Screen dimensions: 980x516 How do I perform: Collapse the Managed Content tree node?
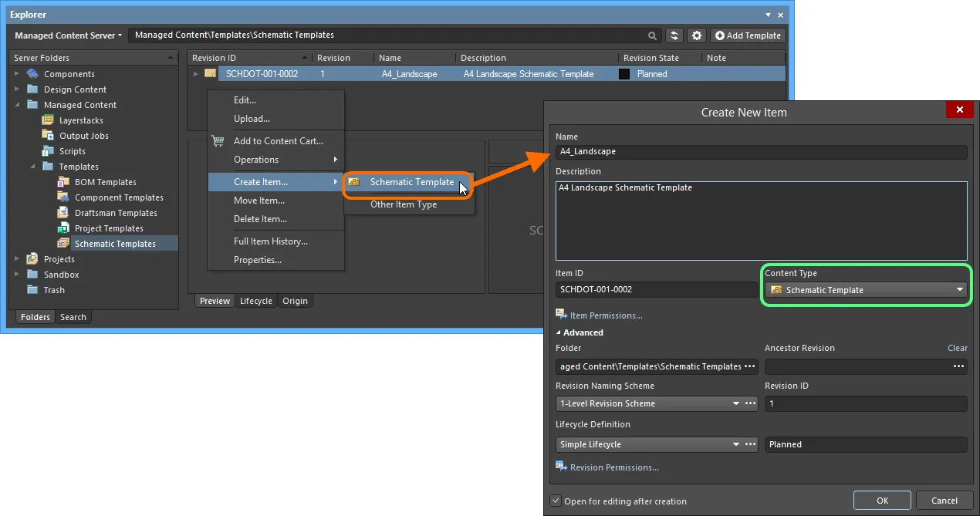point(17,105)
